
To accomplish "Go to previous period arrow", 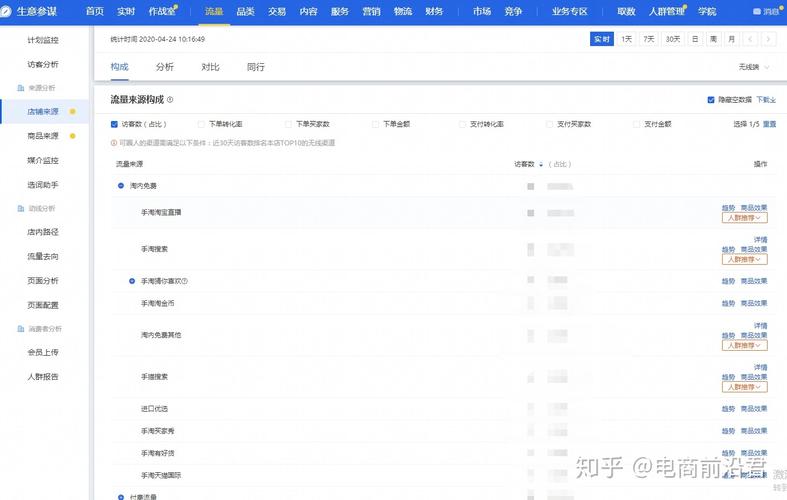I will (x=750, y=39).
